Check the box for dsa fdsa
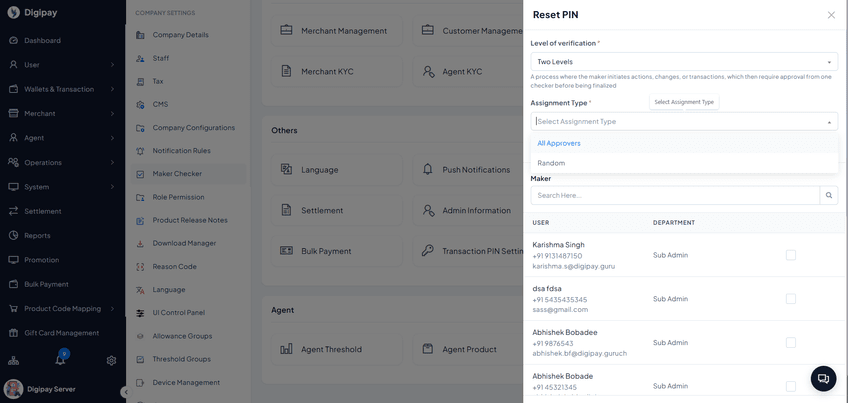Screen dimensions: 848x403 point(791,299)
